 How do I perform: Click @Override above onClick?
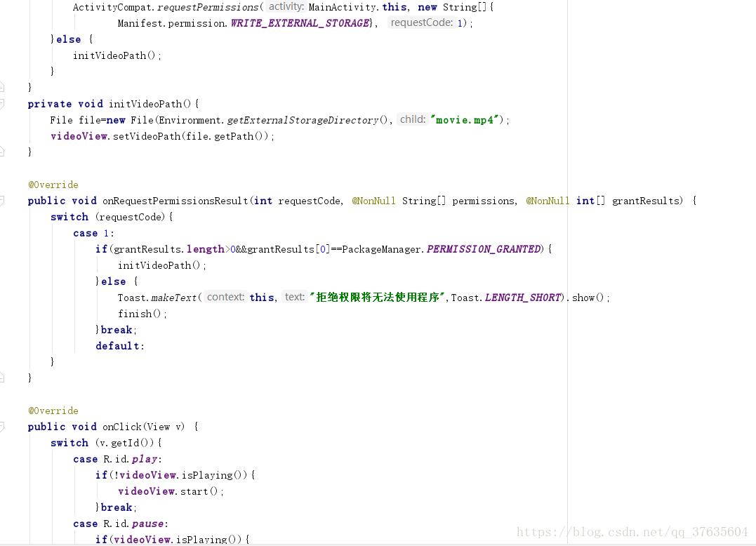[x=53, y=411]
